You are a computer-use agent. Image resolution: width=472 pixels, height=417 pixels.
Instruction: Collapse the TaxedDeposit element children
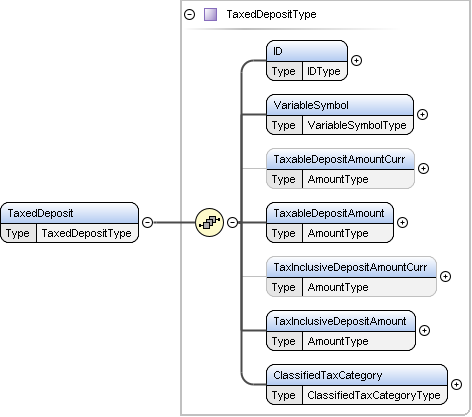tap(147, 222)
